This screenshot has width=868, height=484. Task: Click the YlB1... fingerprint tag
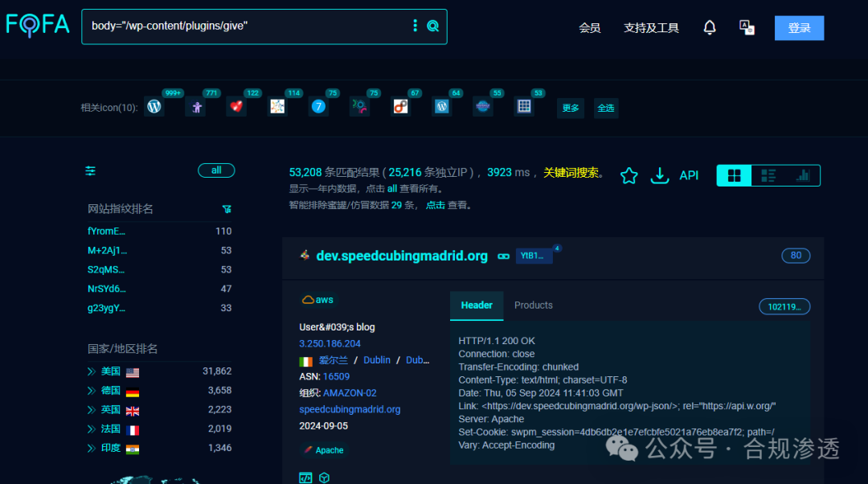(x=534, y=256)
